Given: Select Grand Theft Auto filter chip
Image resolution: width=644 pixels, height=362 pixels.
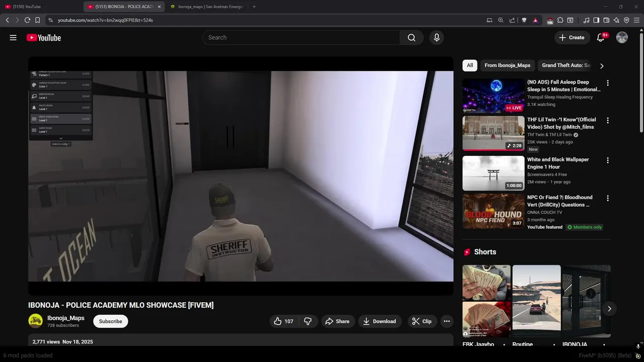Looking at the screenshot, I should click(566, 65).
